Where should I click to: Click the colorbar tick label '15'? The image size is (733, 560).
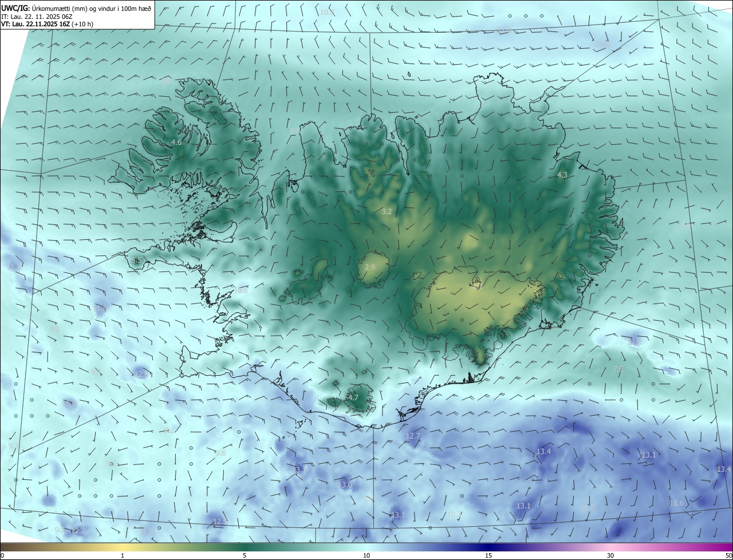(x=488, y=555)
